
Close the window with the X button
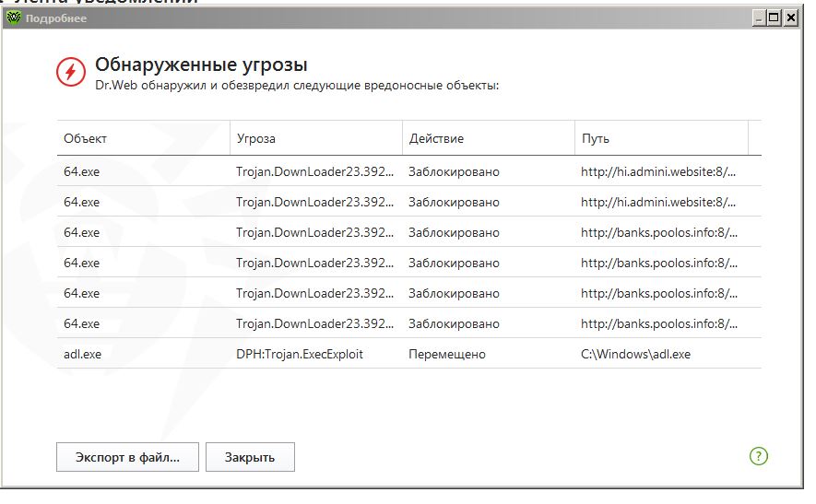tap(791, 18)
